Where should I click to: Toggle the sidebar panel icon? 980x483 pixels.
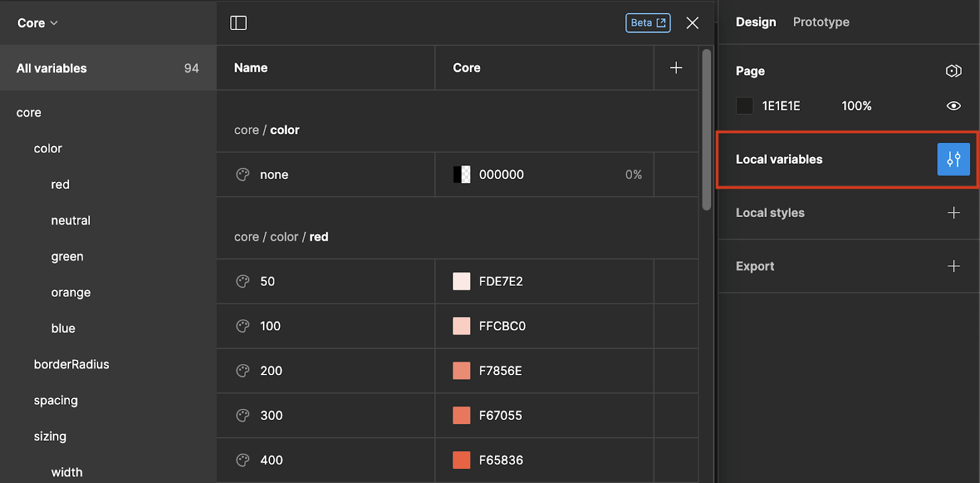[238, 23]
